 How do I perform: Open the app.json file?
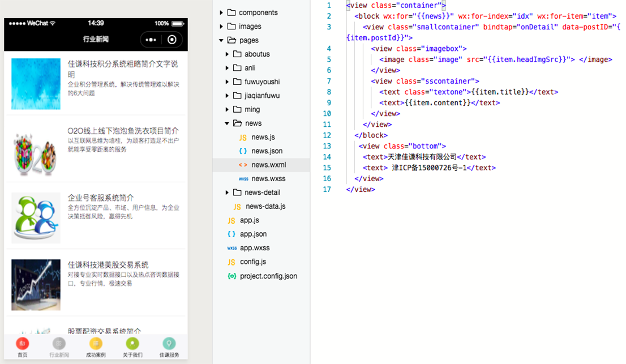click(253, 234)
